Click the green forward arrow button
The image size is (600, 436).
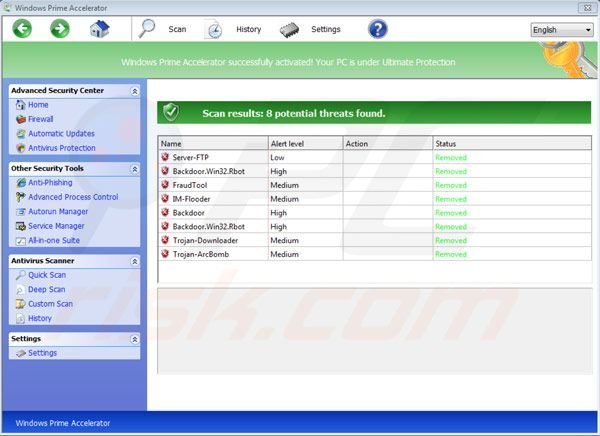[x=60, y=29]
